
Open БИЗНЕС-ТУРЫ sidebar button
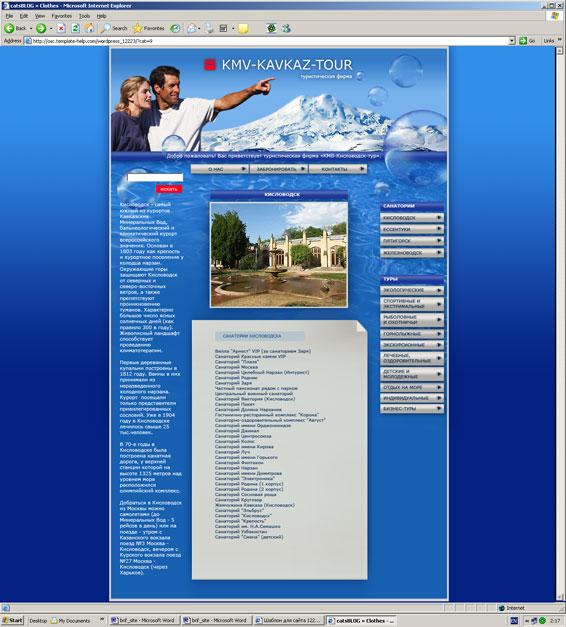412,409
